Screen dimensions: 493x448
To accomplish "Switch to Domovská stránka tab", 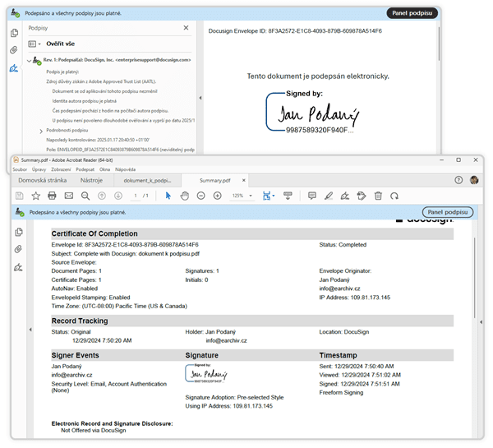I will [43, 181].
